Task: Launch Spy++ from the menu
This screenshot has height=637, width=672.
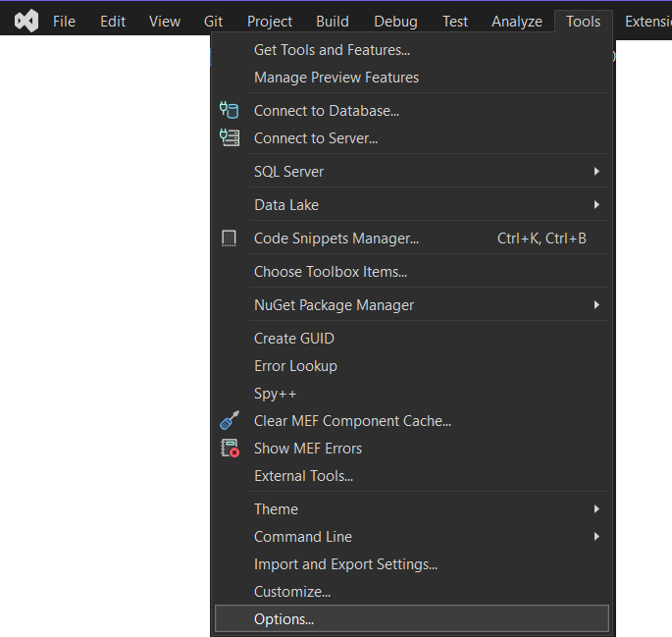Action: click(411, 393)
